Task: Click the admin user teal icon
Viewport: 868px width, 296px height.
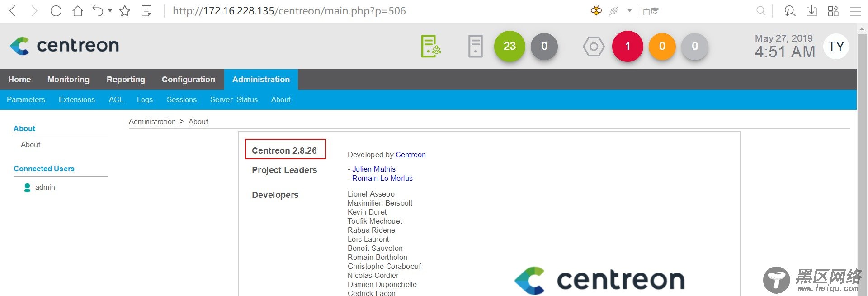Action: [27, 187]
